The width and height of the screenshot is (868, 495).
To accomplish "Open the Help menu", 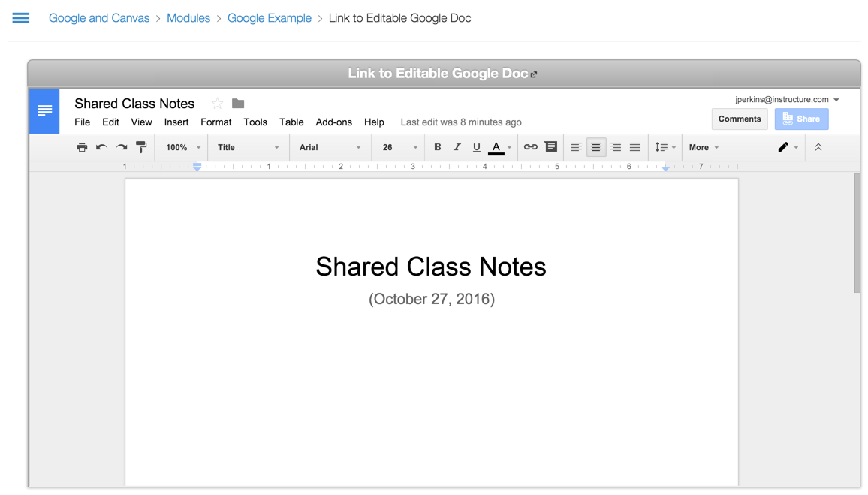I will 374,122.
